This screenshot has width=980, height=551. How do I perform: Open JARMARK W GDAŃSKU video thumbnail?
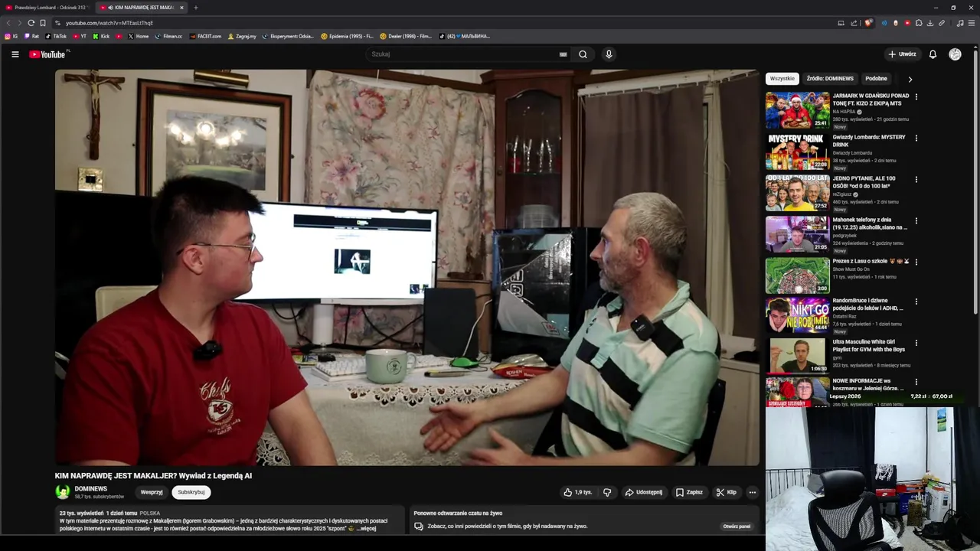[797, 110]
